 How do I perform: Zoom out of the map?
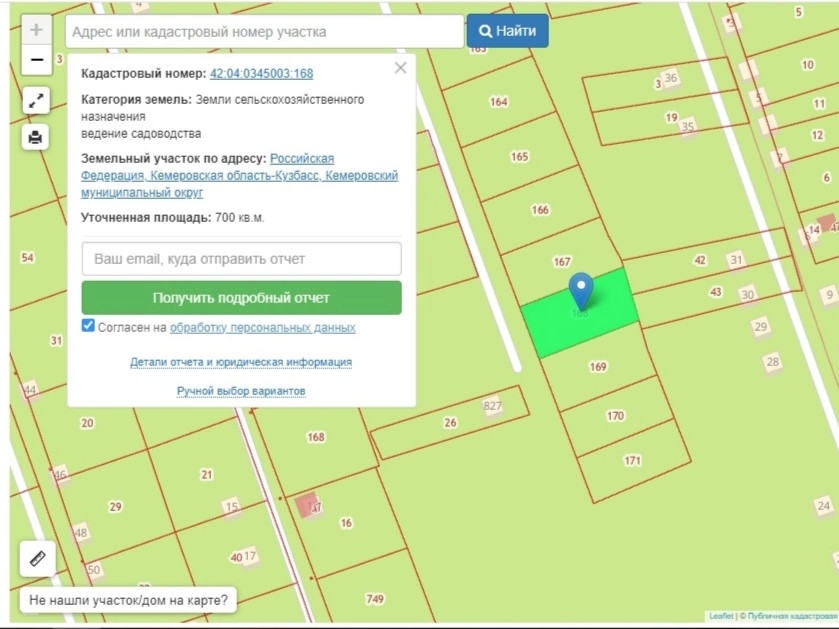(36, 60)
